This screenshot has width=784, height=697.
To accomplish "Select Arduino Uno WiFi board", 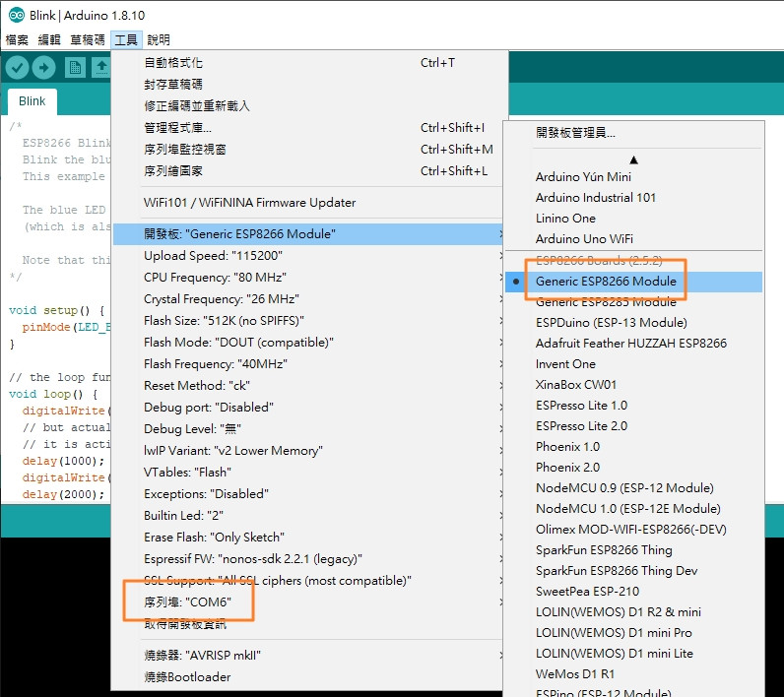I will 633,239.
